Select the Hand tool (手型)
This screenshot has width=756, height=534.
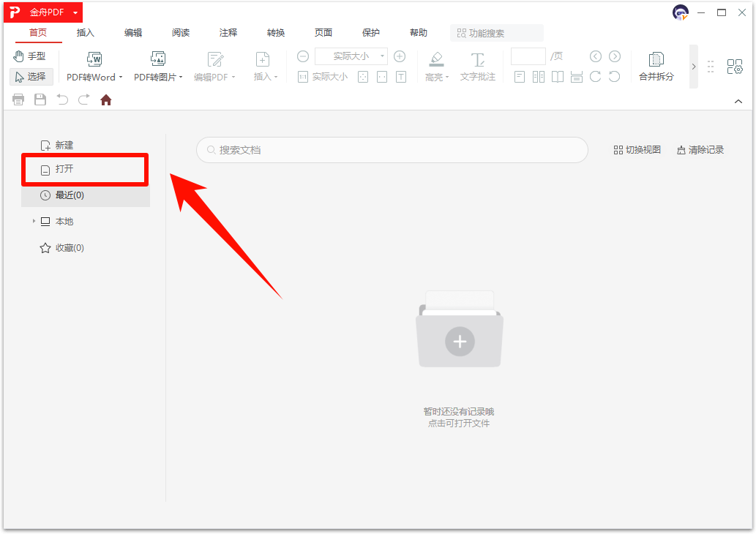(30, 56)
